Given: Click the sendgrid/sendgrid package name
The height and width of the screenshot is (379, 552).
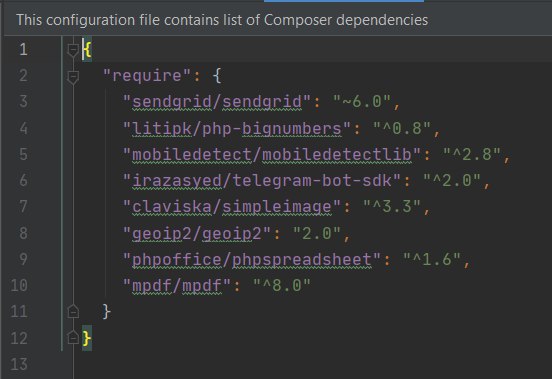Looking at the screenshot, I should pos(217,102).
